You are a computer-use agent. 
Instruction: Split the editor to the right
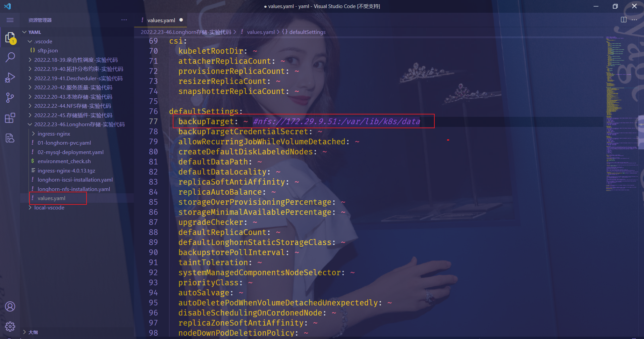[624, 20]
